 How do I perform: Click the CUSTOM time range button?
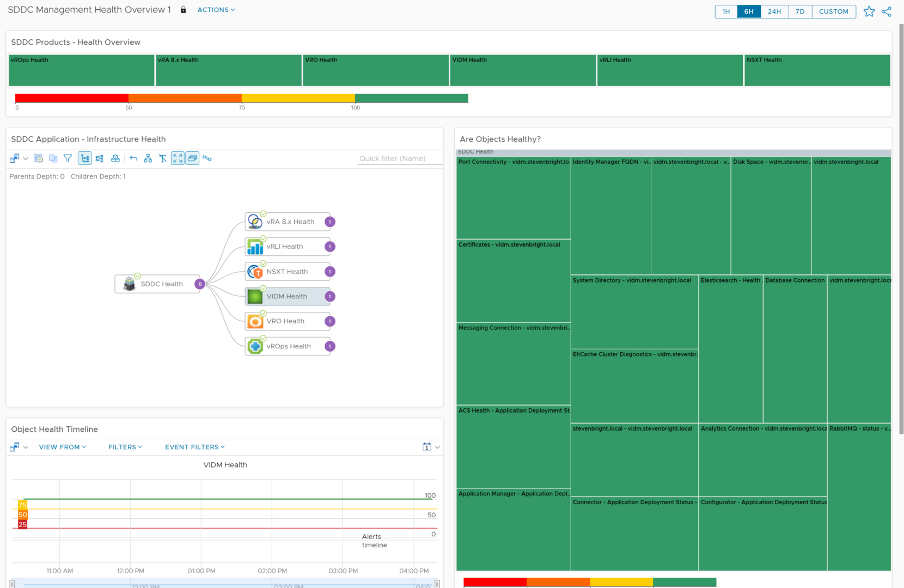833,11
